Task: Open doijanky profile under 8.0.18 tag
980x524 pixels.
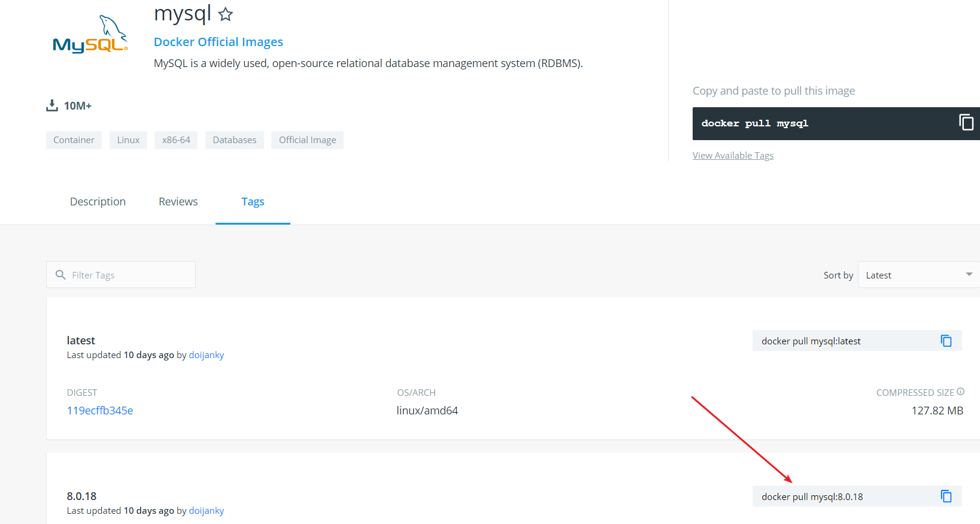Action: click(207, 511)
